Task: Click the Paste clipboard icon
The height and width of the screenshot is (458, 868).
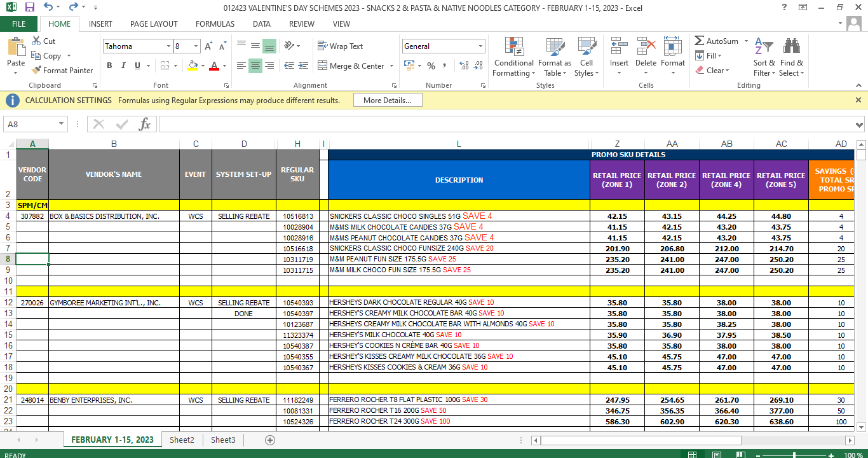Action: (x=16, y=48)
